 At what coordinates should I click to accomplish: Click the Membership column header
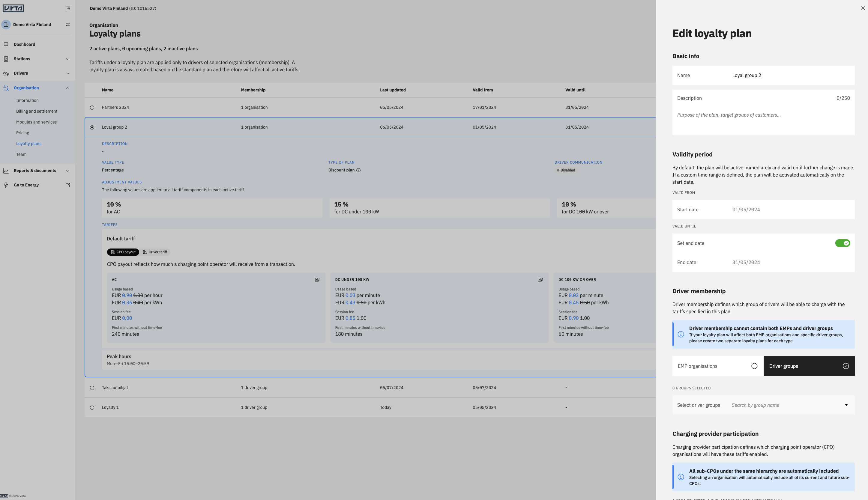click(x=253, y=90)
